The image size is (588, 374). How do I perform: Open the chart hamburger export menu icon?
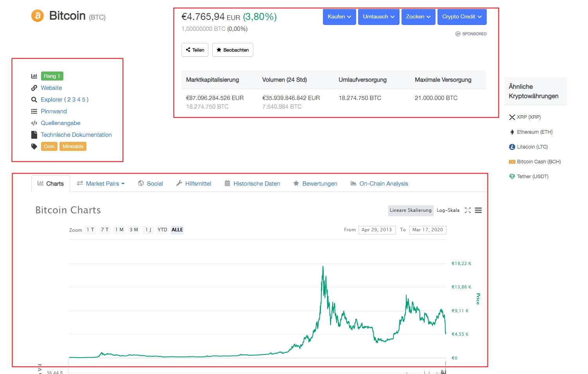pos(478,210)
